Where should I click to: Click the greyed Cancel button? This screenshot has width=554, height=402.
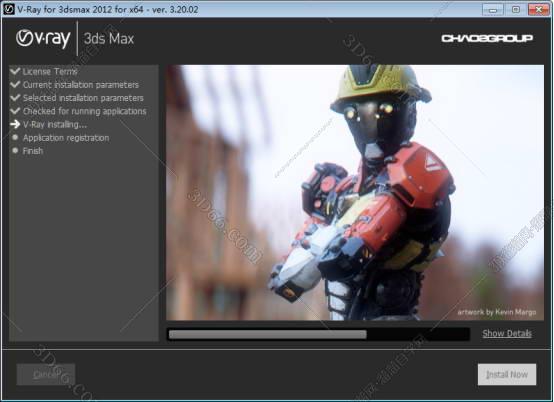pyautogui.click(x=46, y=374)
